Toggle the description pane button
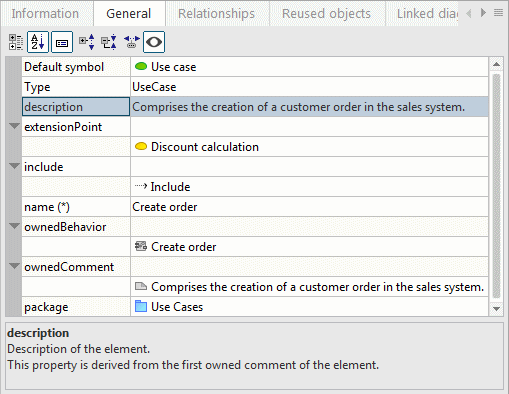 pos(62,42)
